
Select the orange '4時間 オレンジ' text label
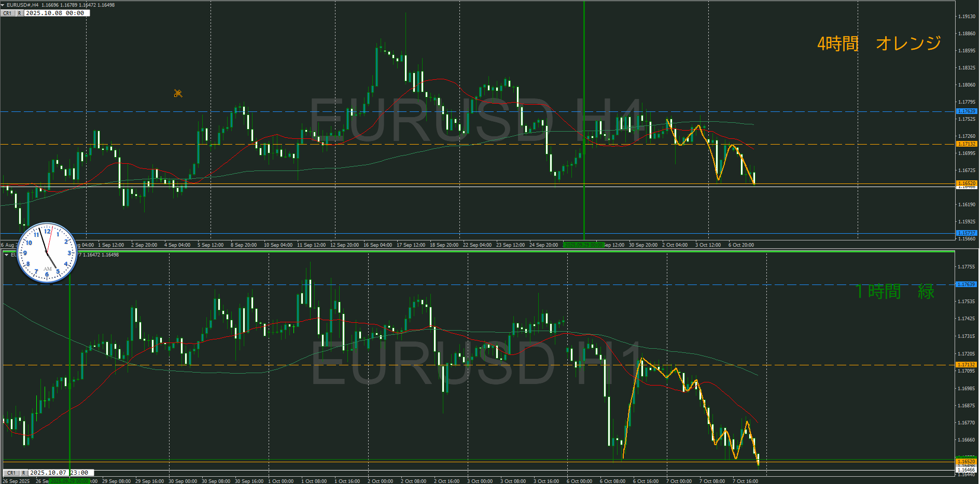(x=879, y=44)
